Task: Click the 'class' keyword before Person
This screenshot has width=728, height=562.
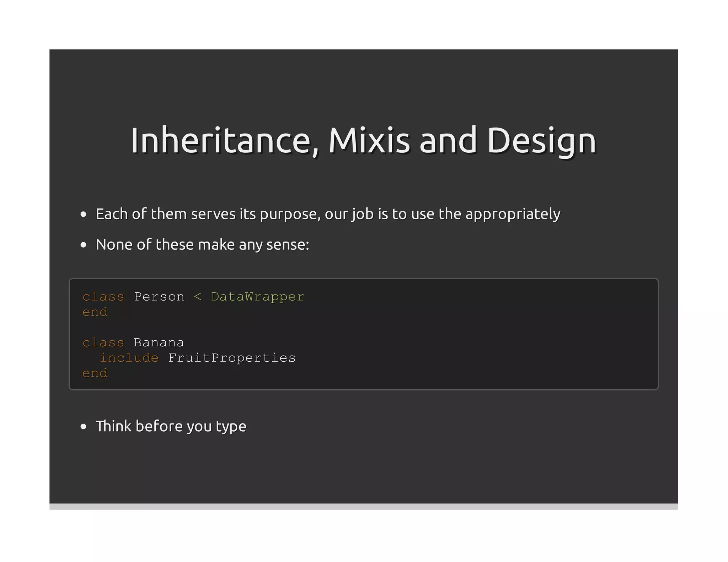Action: tap(103, 297)
